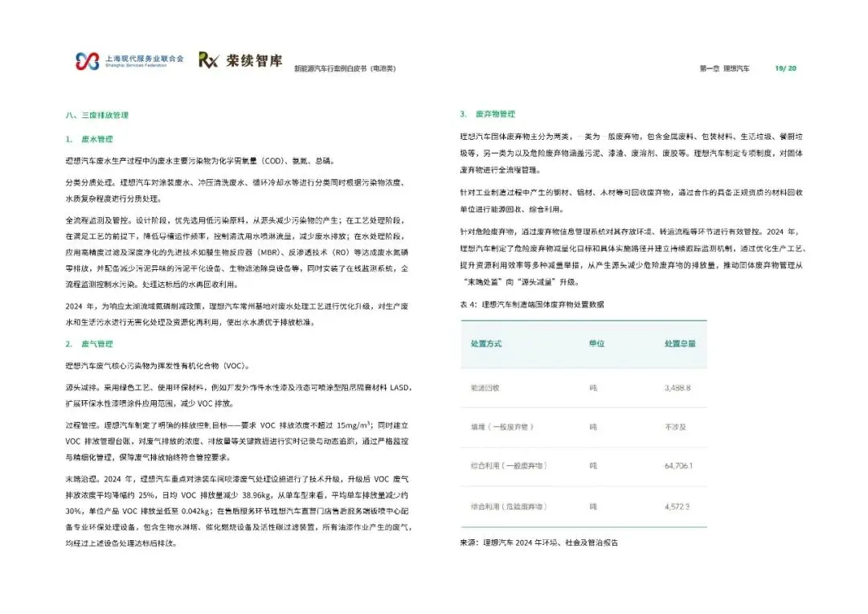Click the paragraph starting '针对危险废弃物'
Viewport: 868px width, 614px height.
[633, 257]
